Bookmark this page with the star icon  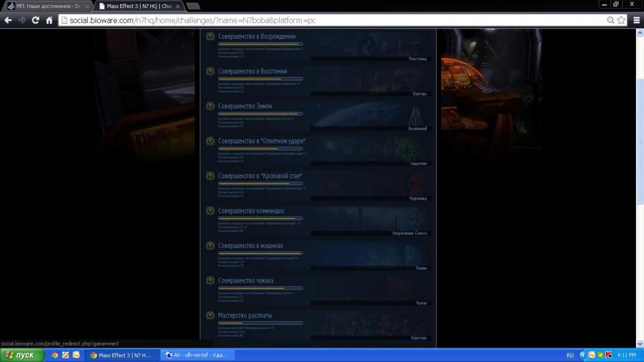621,20
